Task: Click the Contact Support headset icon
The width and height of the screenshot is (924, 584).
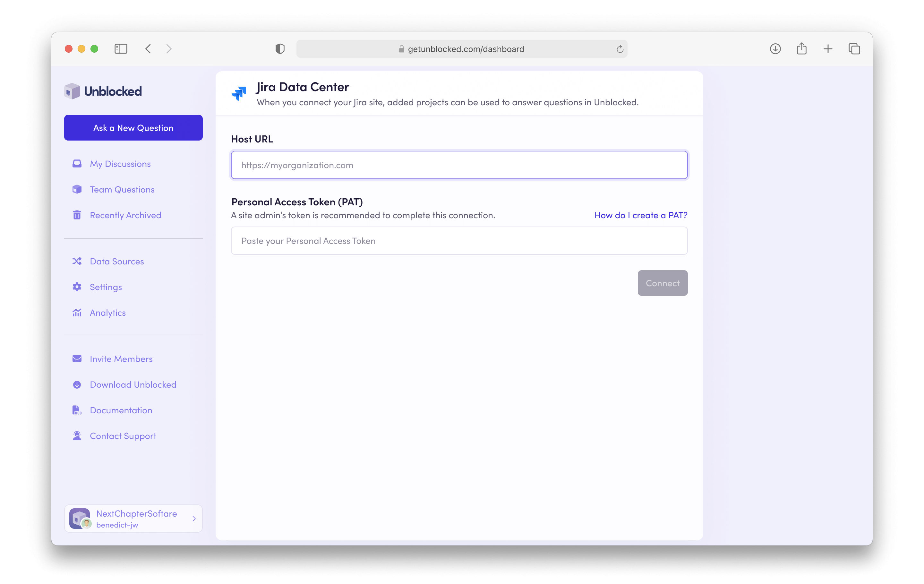Action: pyautogui.click(x=77, y=436)
